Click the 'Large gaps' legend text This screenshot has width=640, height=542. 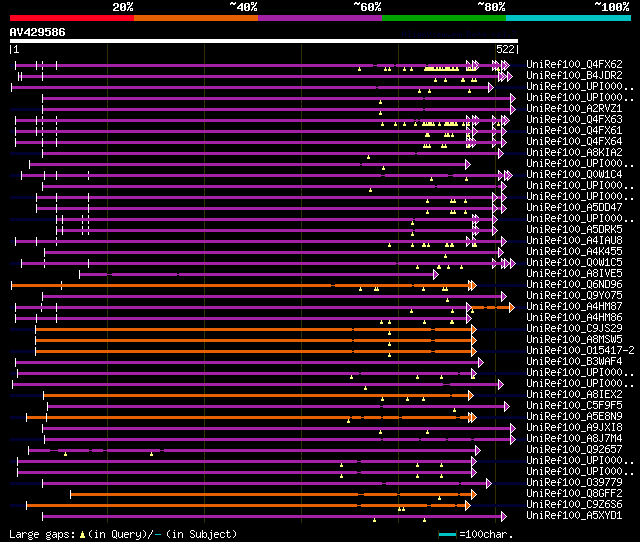point(42,534)
